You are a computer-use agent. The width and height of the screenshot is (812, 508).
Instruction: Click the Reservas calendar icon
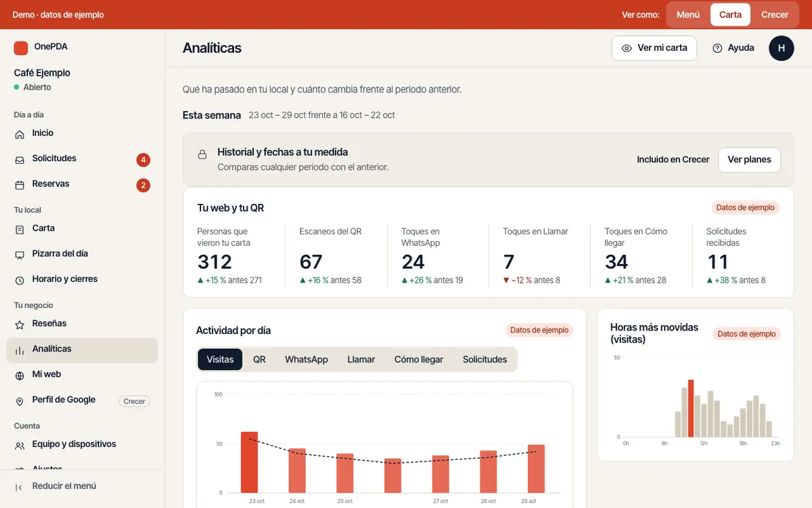tap(20, 185)
